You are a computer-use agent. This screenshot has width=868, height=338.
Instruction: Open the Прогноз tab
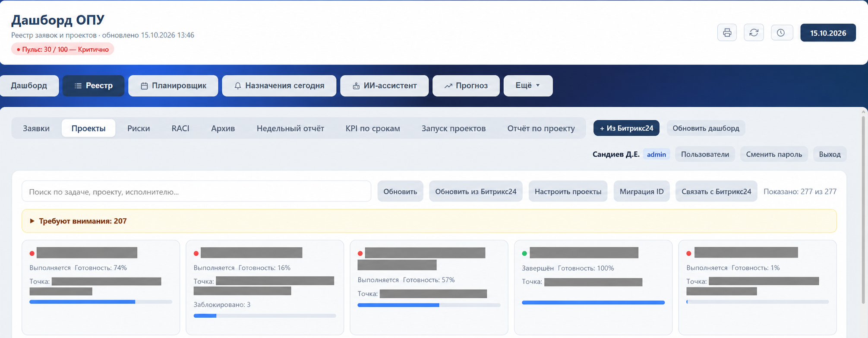point(466,86)
